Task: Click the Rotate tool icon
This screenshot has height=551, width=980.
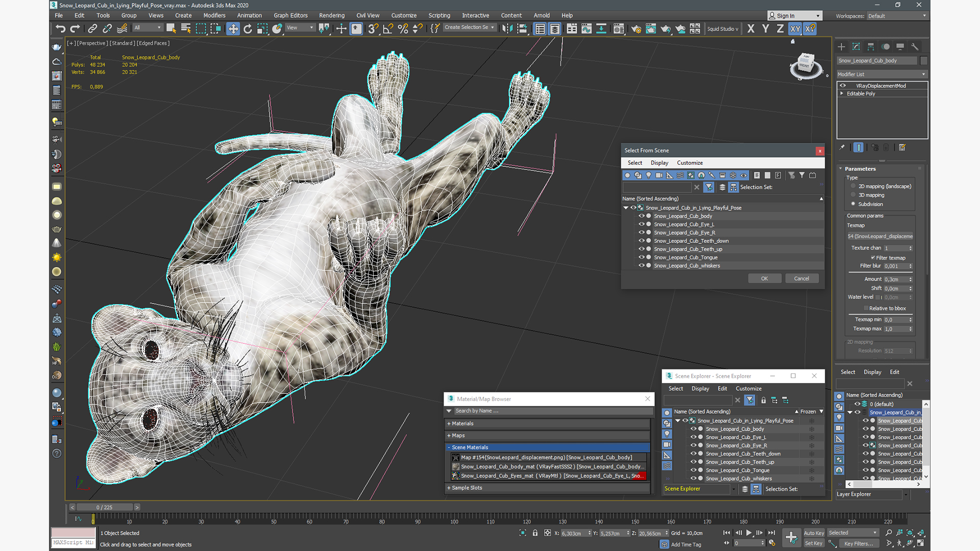Action: [x=247, y=28]
